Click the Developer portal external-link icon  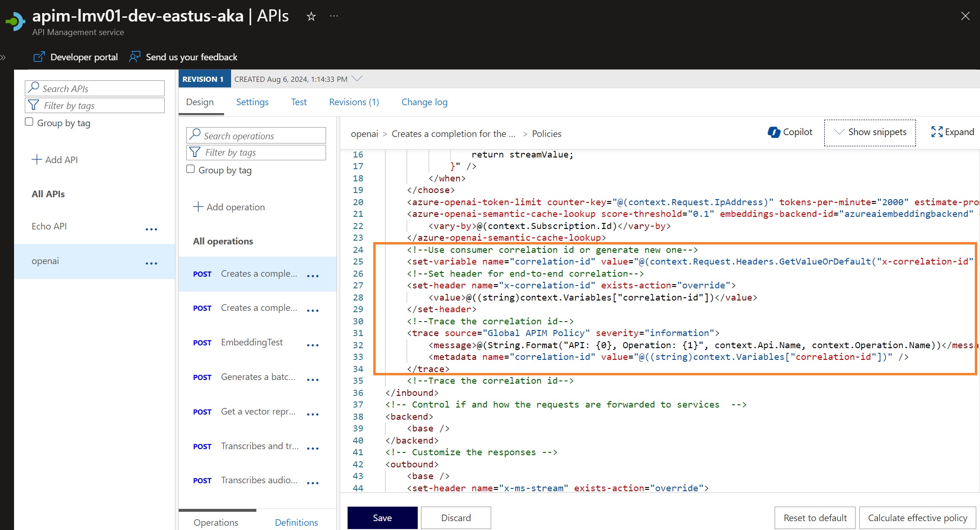[39, 57]
